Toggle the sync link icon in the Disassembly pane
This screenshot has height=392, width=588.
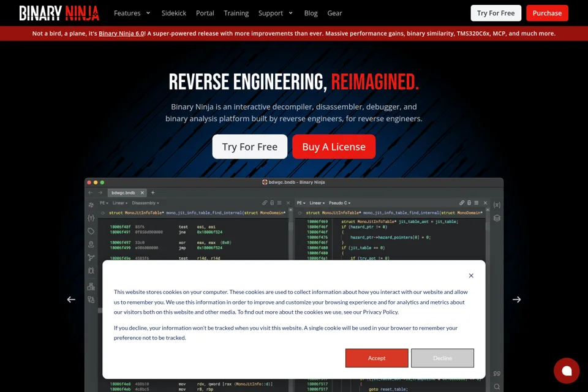point(265,203)
